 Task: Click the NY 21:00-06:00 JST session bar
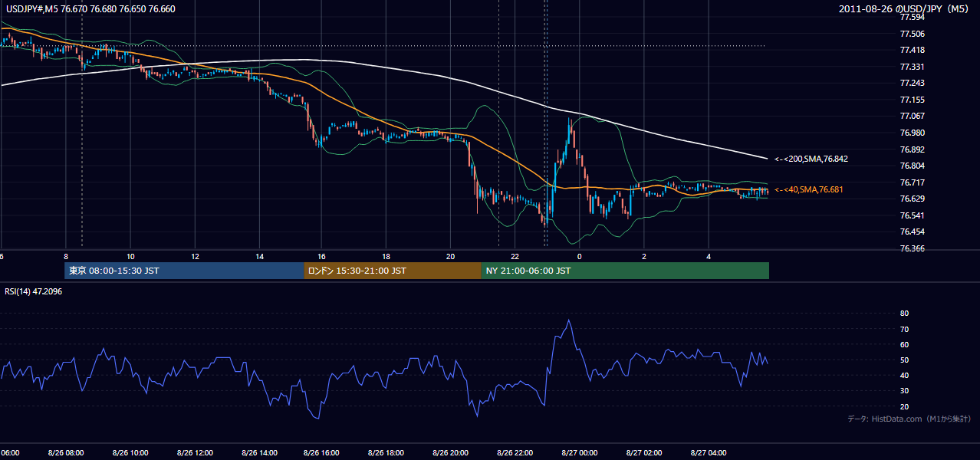coord(625,271)
